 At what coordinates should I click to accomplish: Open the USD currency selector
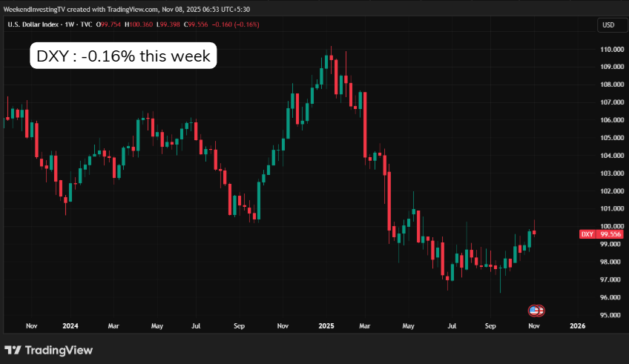pos(607,25)
